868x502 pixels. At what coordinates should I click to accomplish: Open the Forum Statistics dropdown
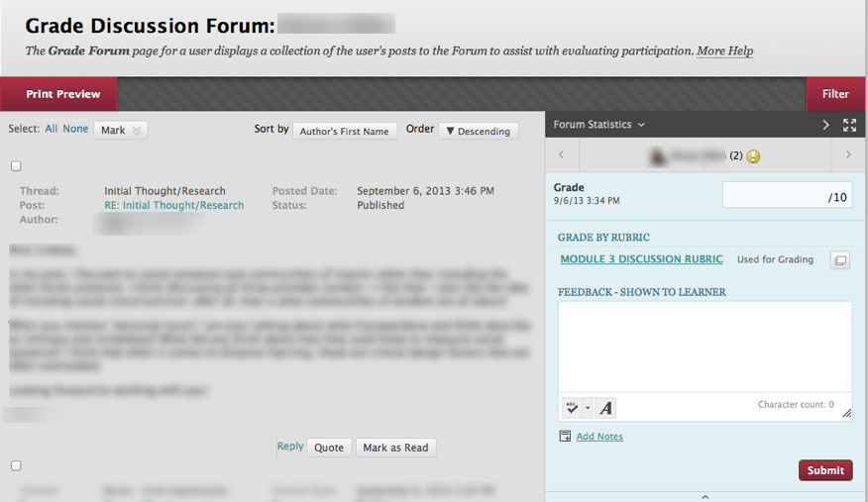pos(598,125)
